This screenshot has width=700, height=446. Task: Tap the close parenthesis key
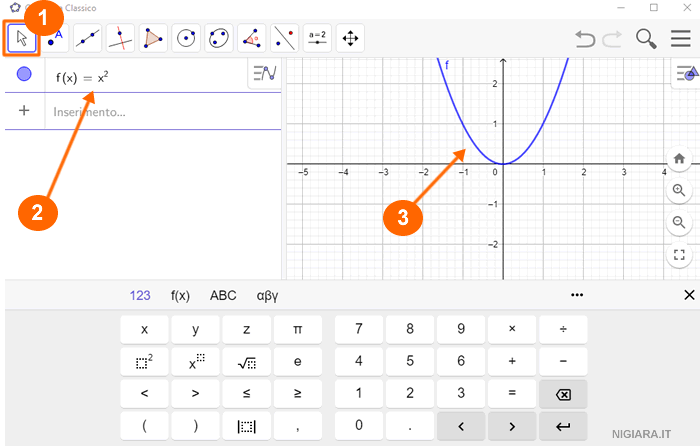196,426
